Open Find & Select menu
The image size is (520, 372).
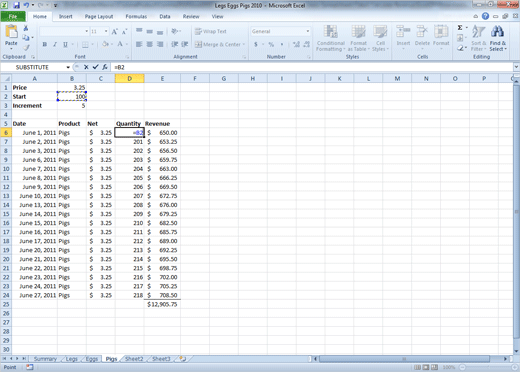tap(498, 38)
